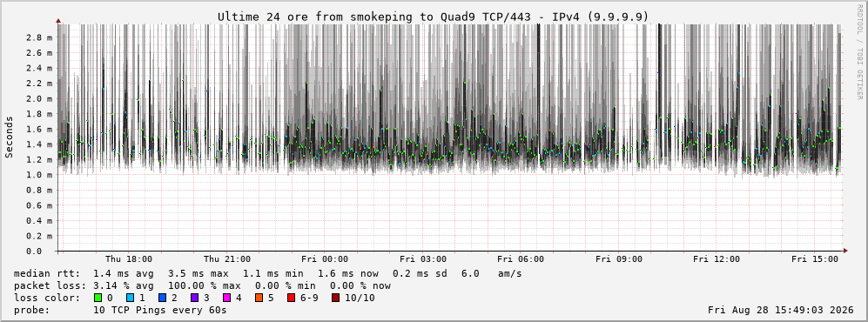Click the RRDTOOL / TOBI OETIKER watermark

(x=859, y=51)
